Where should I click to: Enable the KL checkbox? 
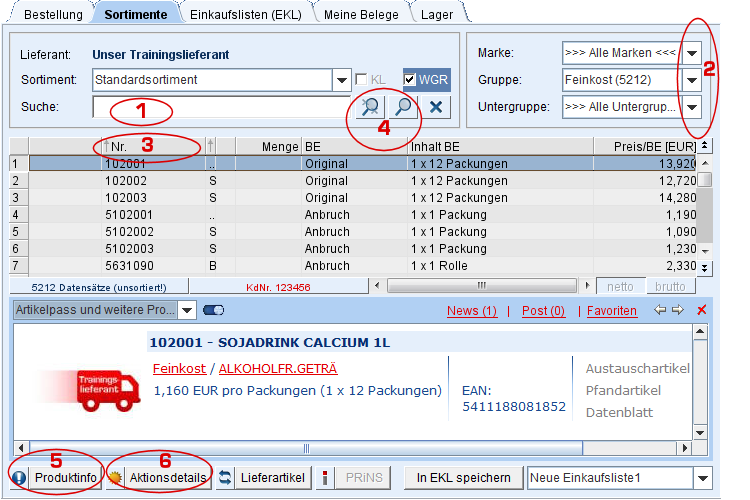pos(362,79)
